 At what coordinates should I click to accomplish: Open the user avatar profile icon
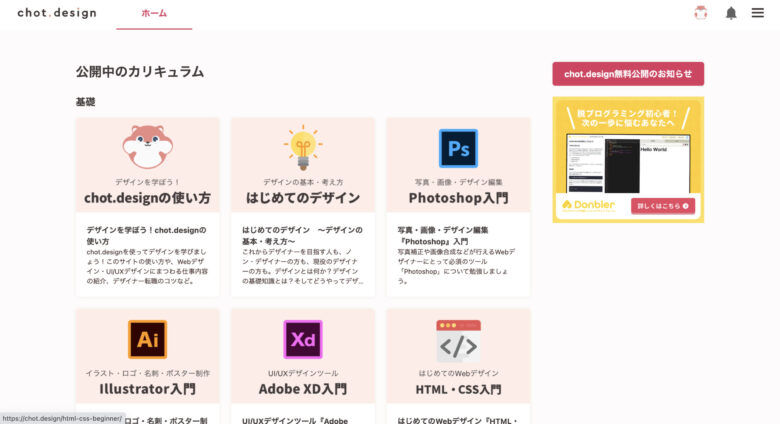(x=701, y=13)
